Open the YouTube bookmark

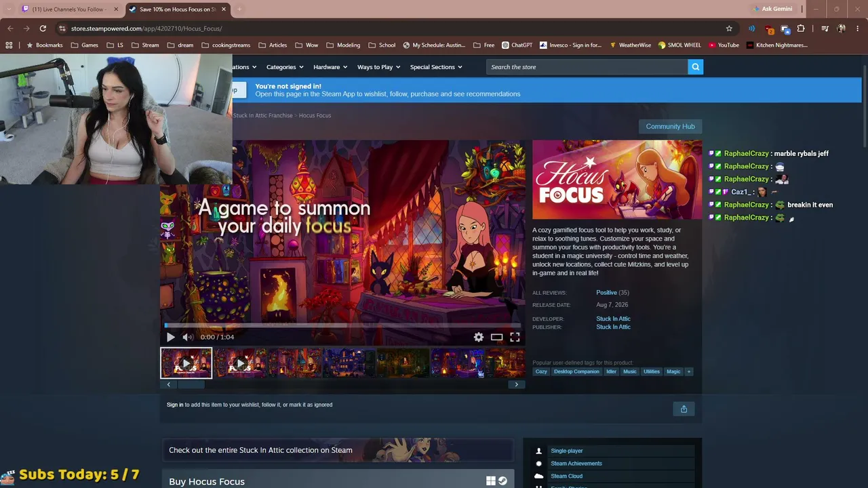click(x=724, y=45)
